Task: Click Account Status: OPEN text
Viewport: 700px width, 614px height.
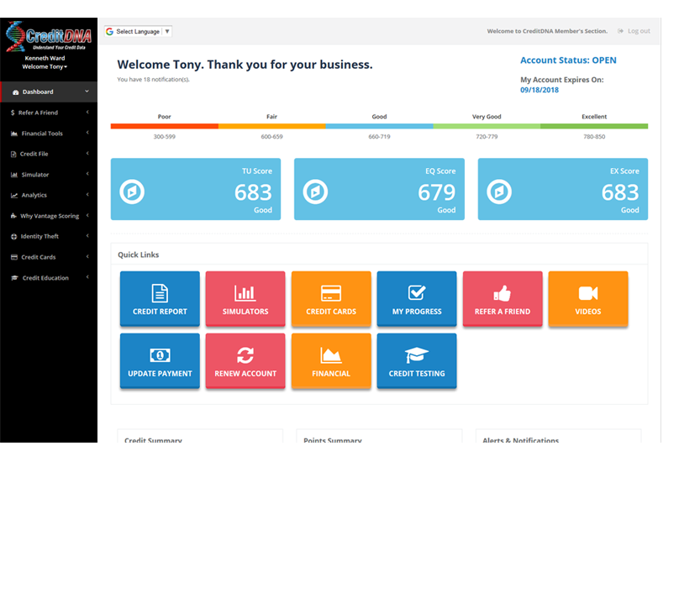Action: [568, 60]
